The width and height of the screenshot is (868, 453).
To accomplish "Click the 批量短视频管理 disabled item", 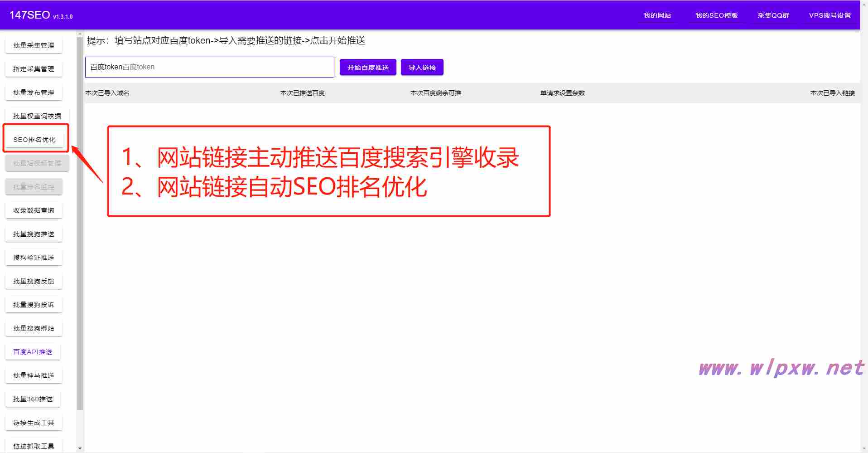I will (x=37, y=163).
